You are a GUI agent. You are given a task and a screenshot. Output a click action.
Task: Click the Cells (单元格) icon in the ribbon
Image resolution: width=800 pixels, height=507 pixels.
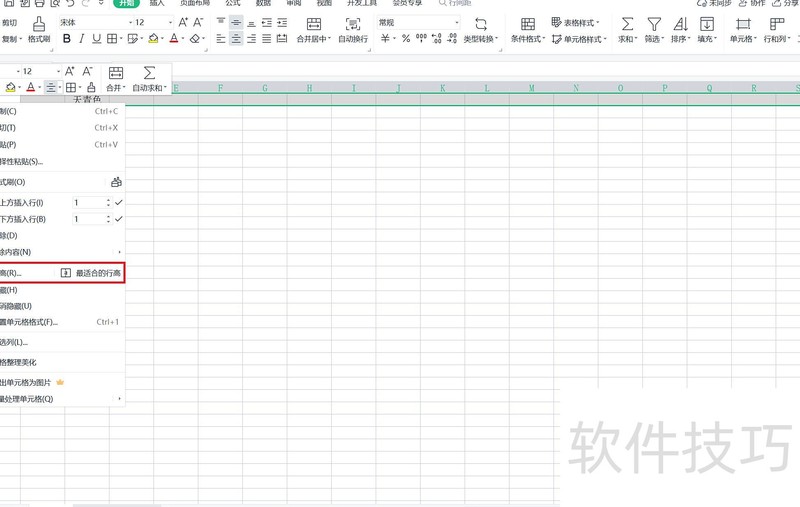click(743, 24)
